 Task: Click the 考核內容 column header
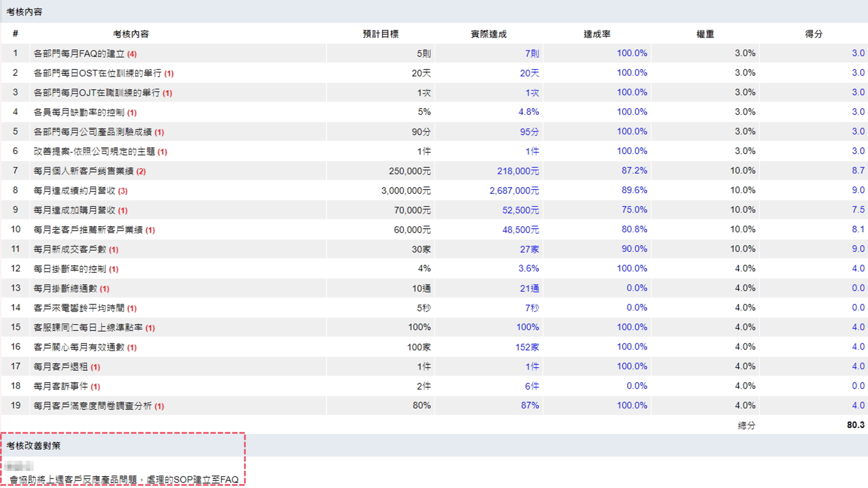coord(131,34)
